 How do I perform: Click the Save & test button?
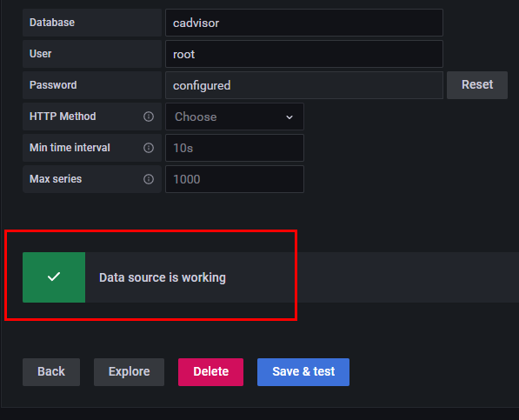303,371
